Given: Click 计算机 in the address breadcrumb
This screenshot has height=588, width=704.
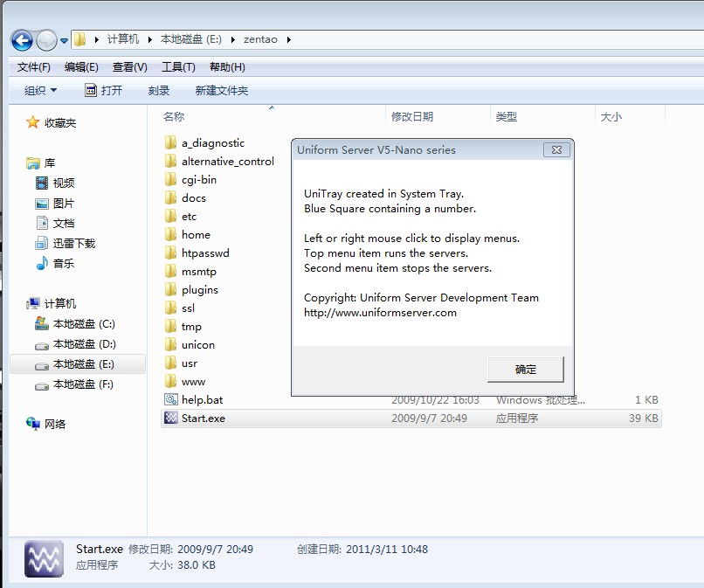Looking at the screenshot, I should coord(123,39).
